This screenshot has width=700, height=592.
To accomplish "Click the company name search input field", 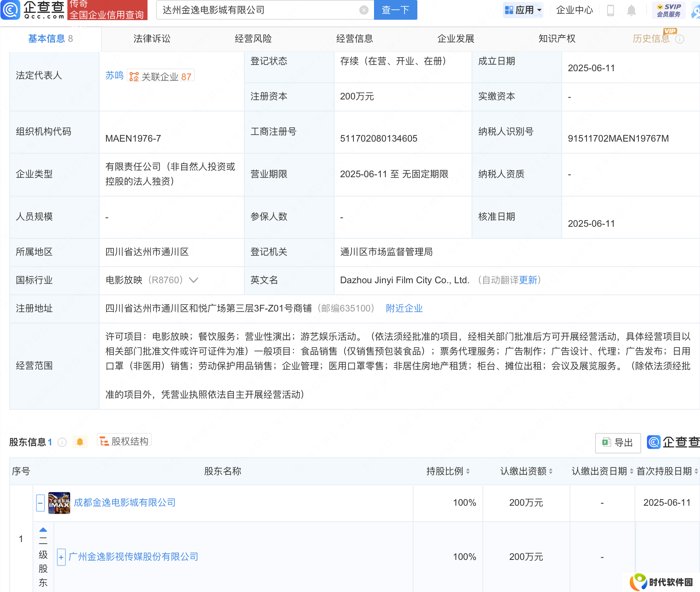I will (259, 10).
